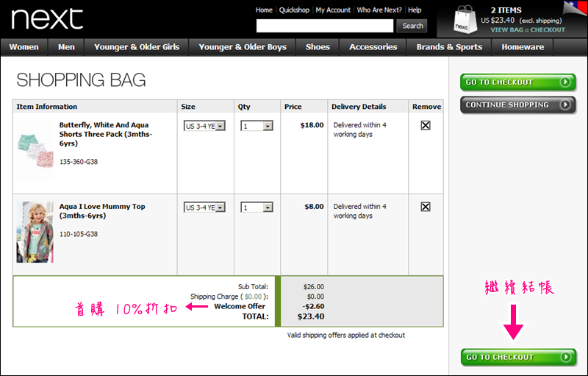Open size dropdown for Aqua I Love Mummy Top
The height and width of the screenshot is (376, 588).
[204, 207]
